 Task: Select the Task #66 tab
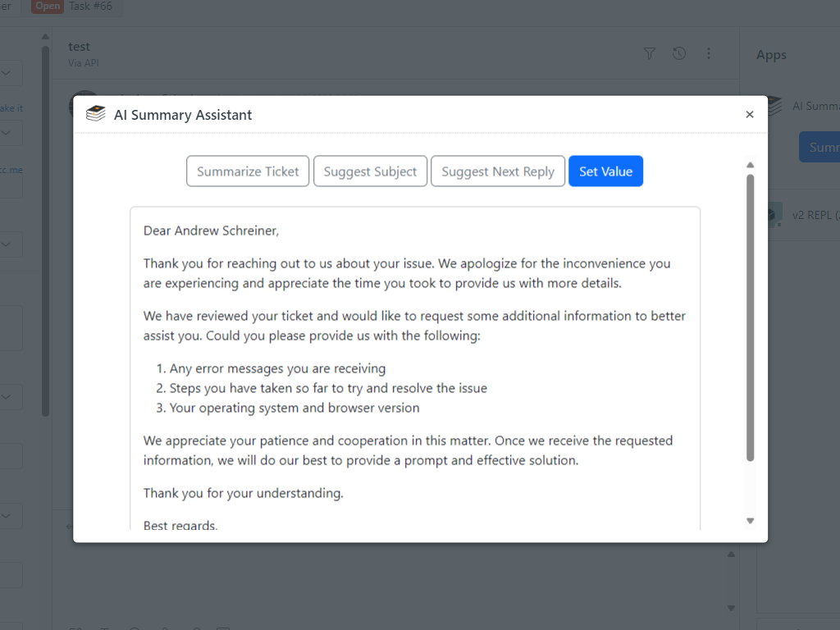click(x=90, y=7)
